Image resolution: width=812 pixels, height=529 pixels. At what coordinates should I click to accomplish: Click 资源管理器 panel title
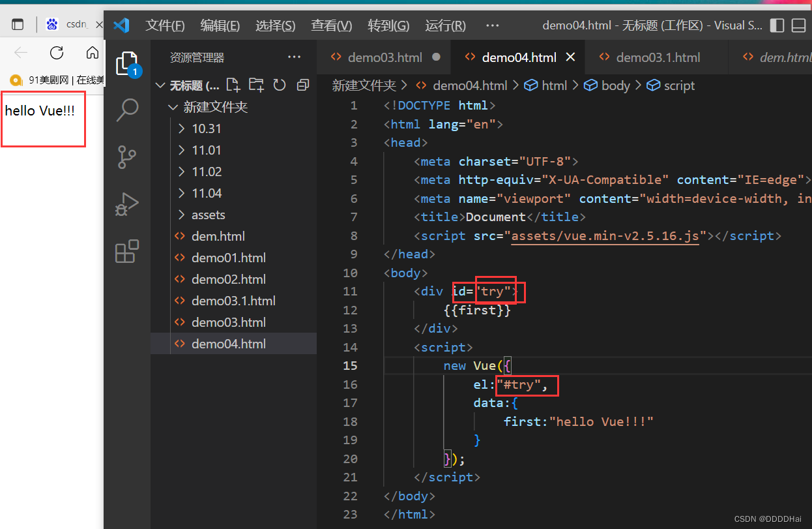(197, 57)
